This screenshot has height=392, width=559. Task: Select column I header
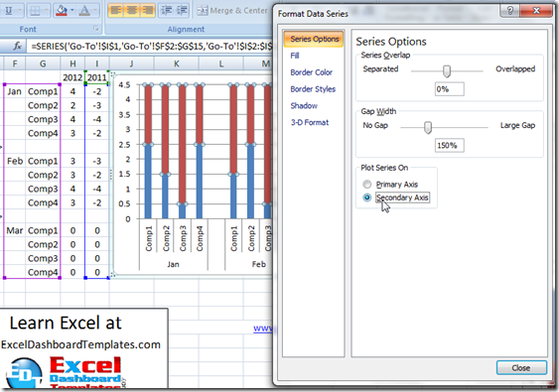click(96, 64)
